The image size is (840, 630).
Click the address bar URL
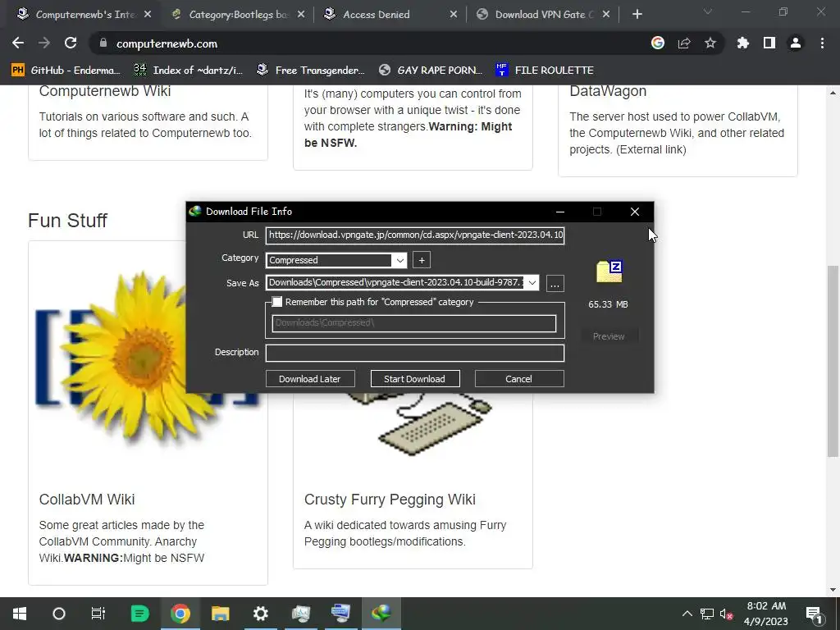pyautogui.click(x=167, y=43)
